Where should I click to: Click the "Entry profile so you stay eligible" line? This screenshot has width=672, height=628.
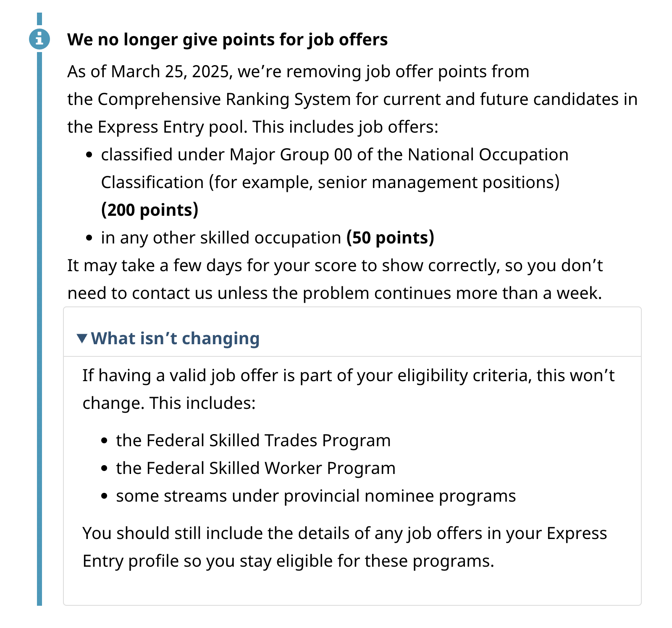coord(288,561)
